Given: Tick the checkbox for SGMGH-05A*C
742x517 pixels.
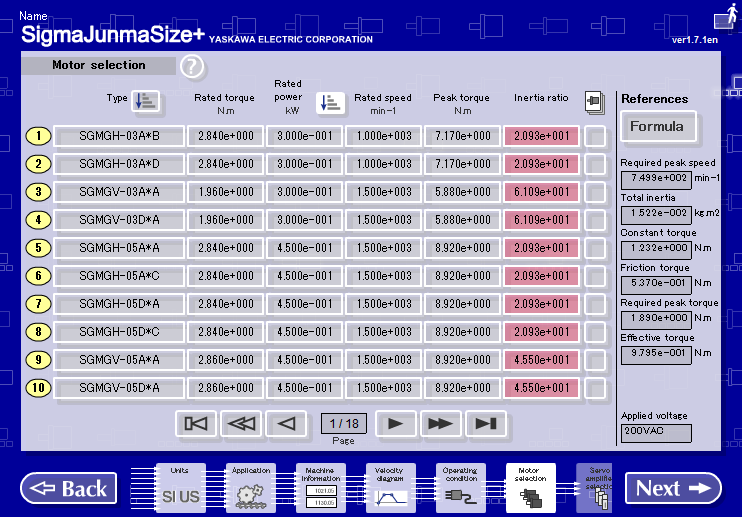Looking at the screenshot, I should (x=595, y=276).
